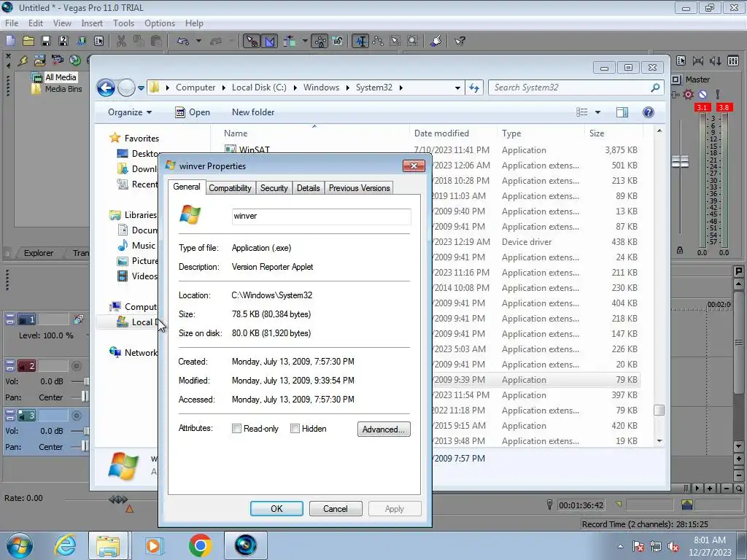
Task: Switch to Details tab in winver Properties
Action: pyautogui.click(x=309, y=188)
